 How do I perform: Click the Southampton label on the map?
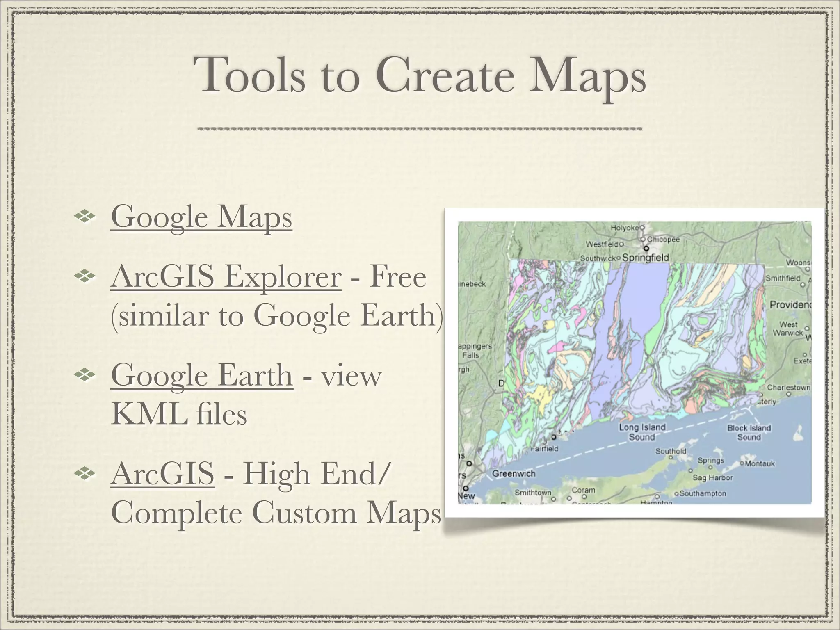(x=703, y=493)
